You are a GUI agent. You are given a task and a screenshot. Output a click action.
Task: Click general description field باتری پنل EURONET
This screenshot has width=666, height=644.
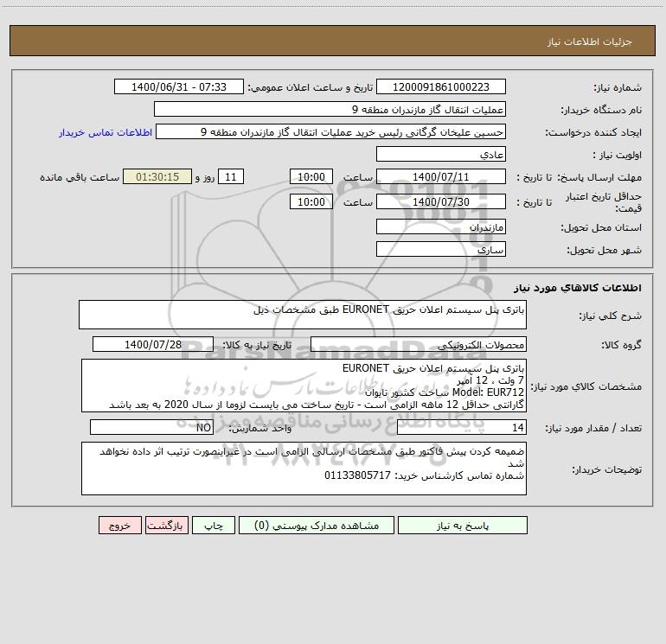(303, 315)
